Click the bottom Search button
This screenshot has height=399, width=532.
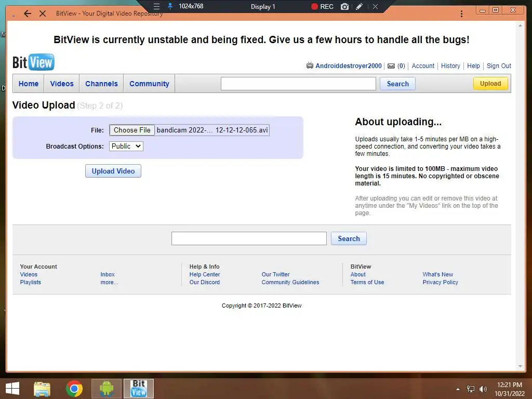349,238
